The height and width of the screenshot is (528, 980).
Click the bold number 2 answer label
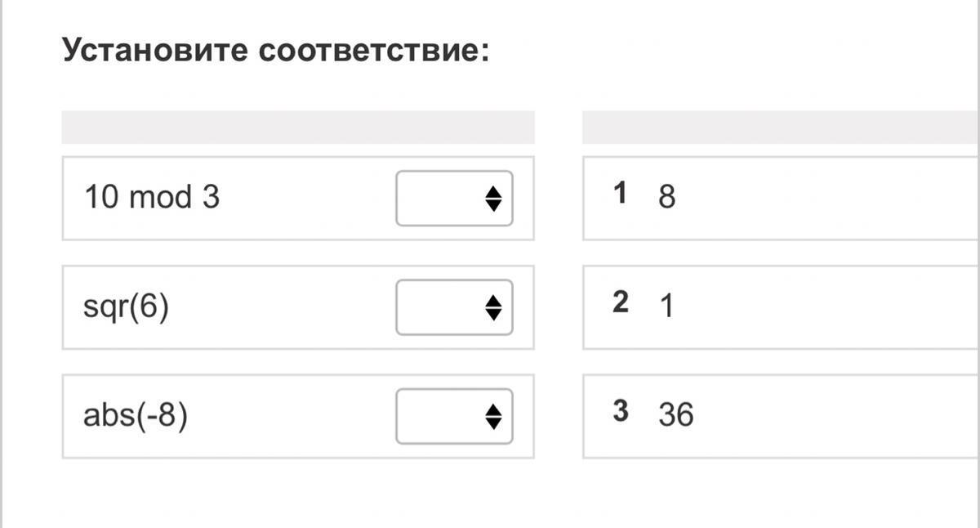pos(621,302)
